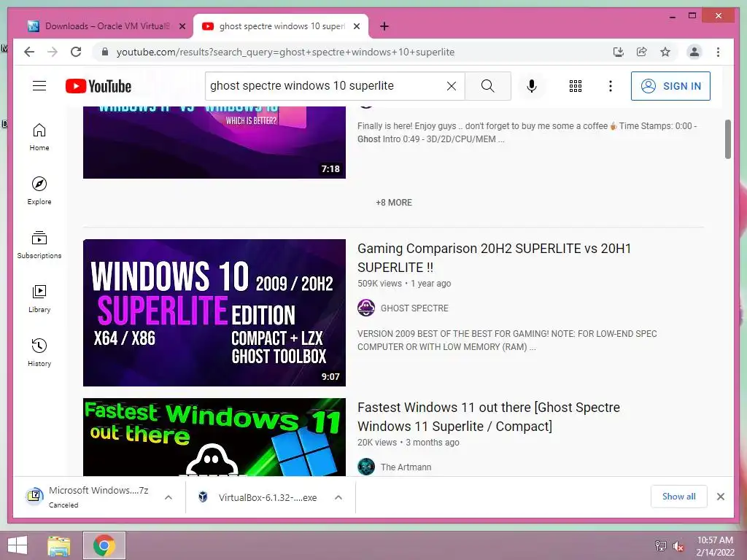Open a new Chrome tab
This screenshot has height=560, width=747.
tap(384, 26)
